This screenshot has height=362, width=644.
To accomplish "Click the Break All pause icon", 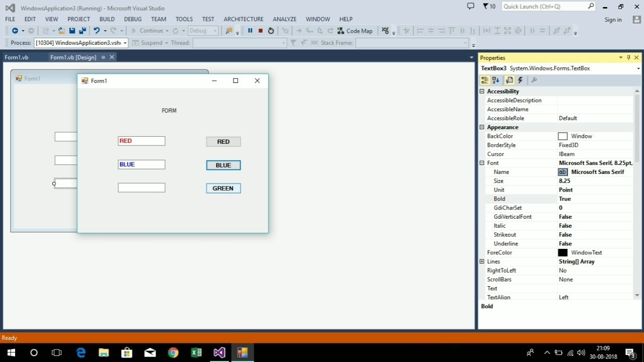I will point(250,31).
